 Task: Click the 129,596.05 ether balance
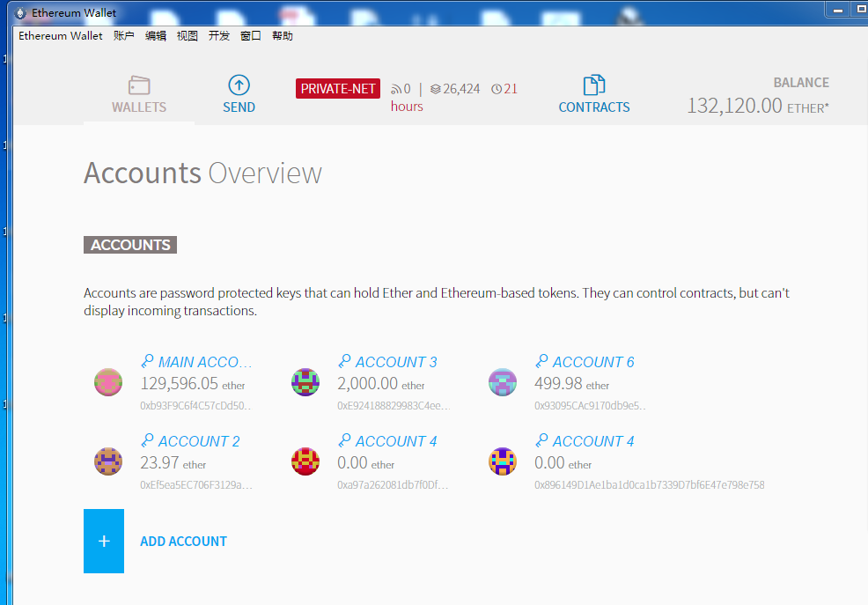[x=193, y=384]
